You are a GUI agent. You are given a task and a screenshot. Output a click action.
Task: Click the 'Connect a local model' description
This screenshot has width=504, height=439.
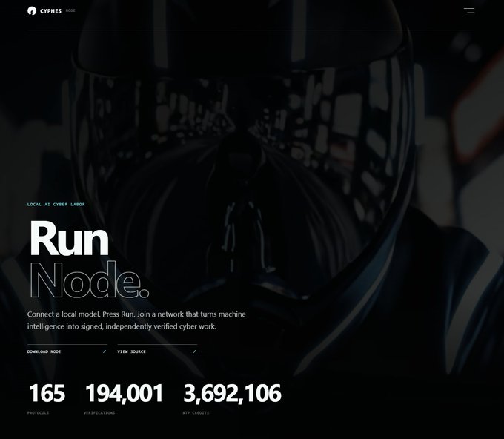click(136, 320)
